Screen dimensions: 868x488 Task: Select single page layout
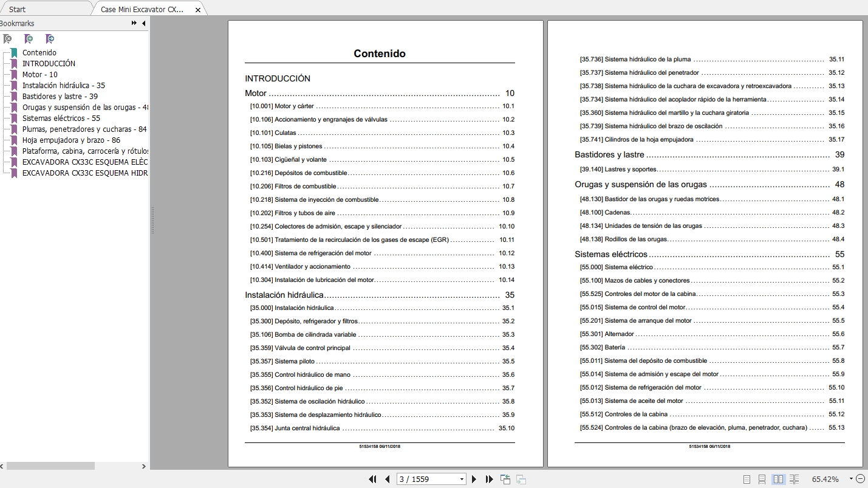(747, 479)
